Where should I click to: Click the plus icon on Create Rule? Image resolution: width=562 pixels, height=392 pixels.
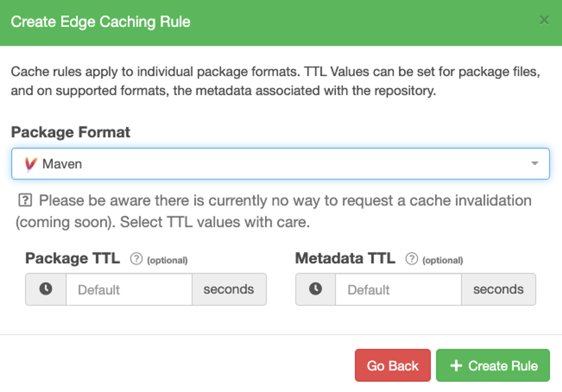tap(456, 366)
